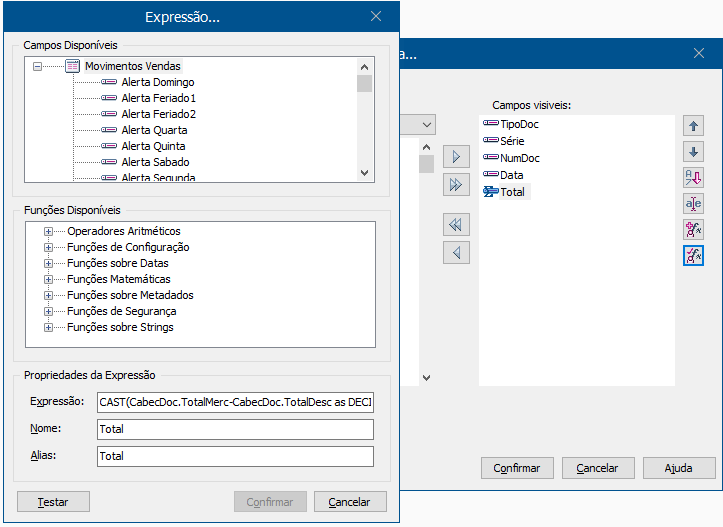This screenshot has height=527, width=723.
Task: Select the Total field in Campos visíveis
Action: (512, 191)
